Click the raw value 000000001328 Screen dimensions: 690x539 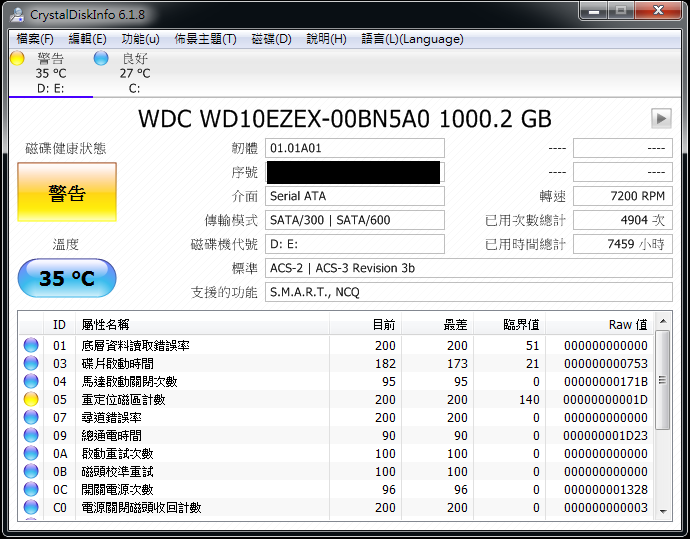point(606,489)
